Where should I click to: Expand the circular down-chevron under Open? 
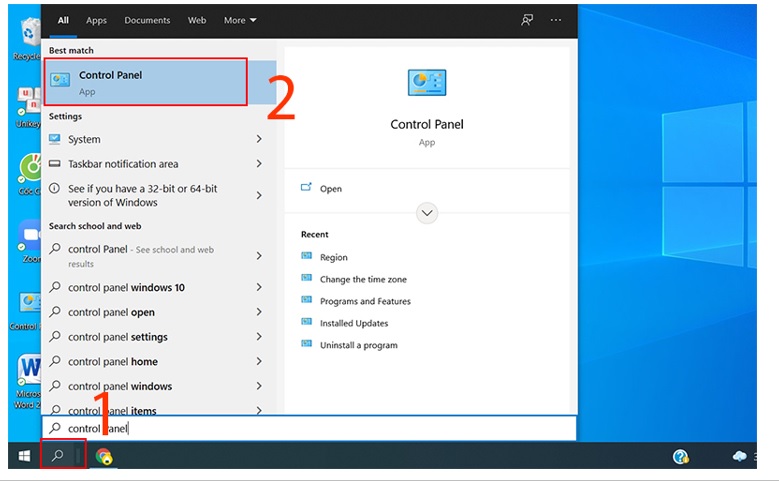(427, 213)
